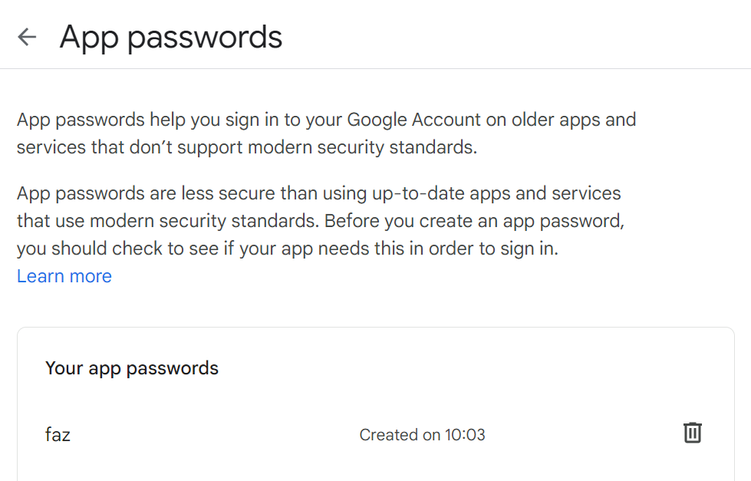Go back using the arrow icon
Screen dimensions: 751x481
click(27, 37)
